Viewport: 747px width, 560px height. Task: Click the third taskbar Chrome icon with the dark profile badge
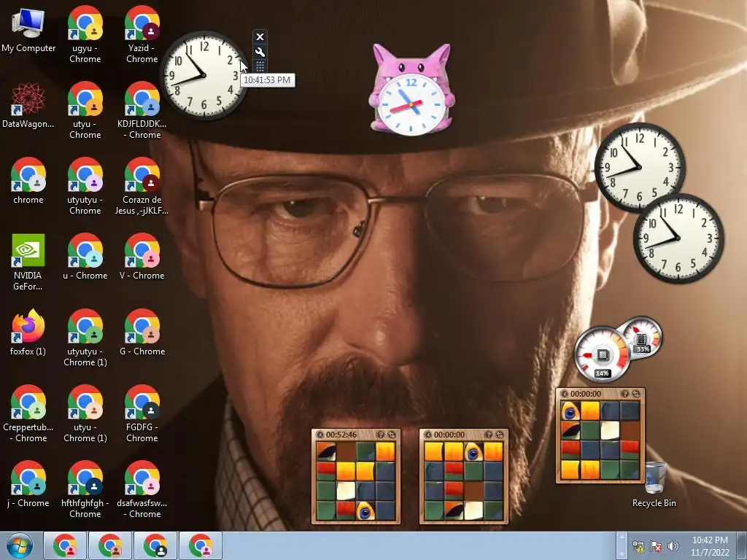155,545
